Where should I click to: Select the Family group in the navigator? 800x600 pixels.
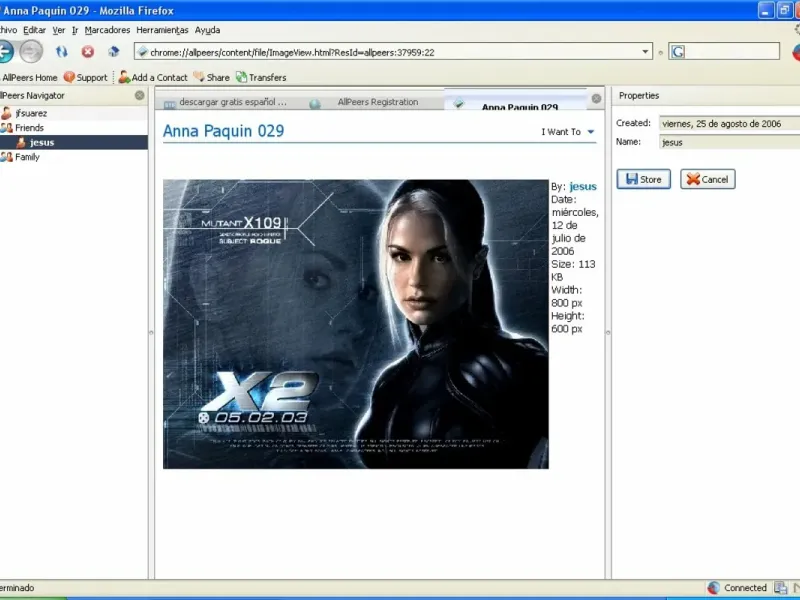(74, 157)
